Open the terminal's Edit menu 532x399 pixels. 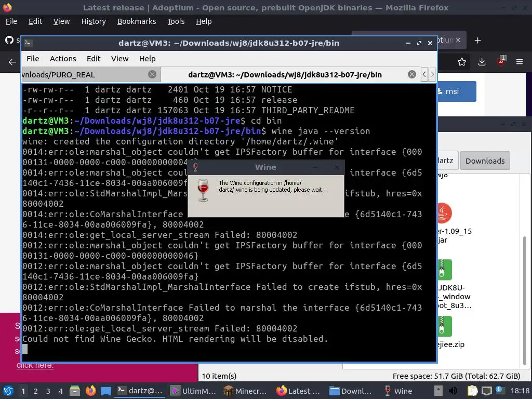94,59
